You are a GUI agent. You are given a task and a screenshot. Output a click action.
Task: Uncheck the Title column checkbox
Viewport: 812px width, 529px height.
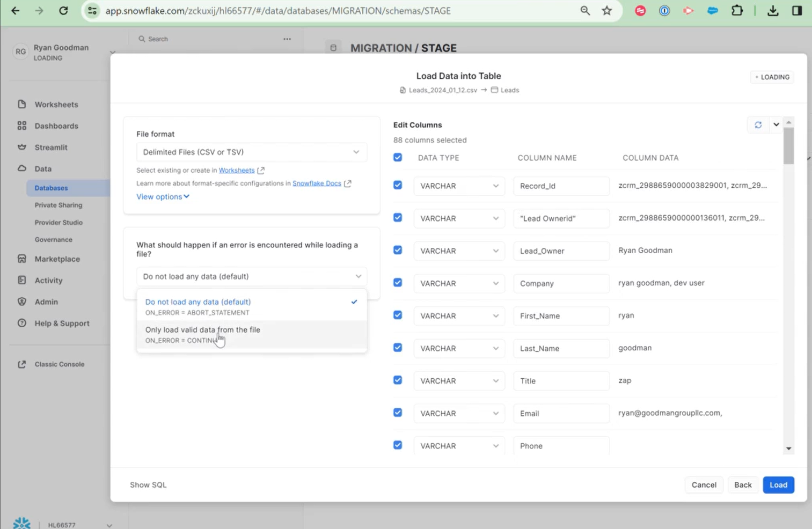(398, 380)
